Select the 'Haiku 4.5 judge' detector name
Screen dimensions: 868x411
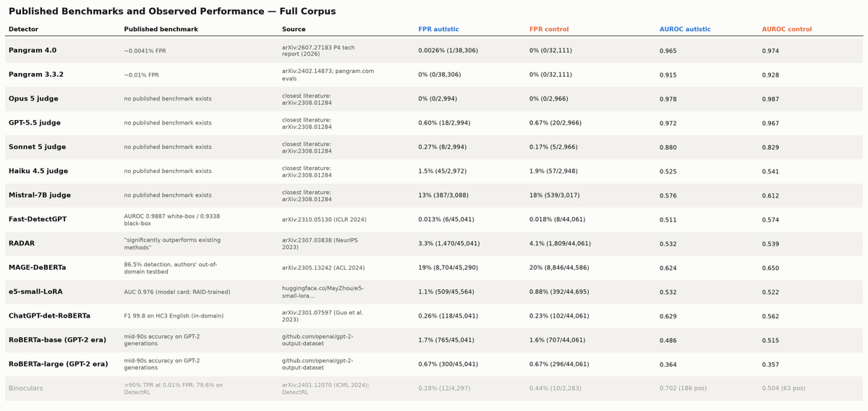38,171
